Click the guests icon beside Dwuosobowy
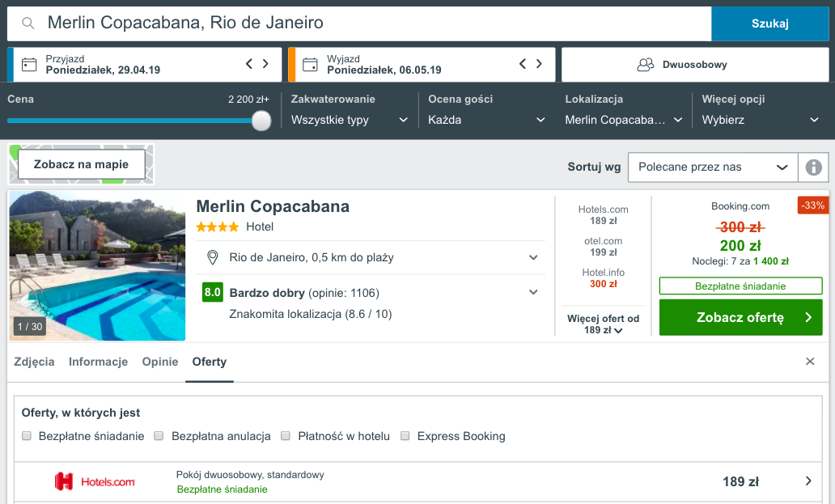Image resolution: width=835 pixels, height=504 pixels. point(646,65)
